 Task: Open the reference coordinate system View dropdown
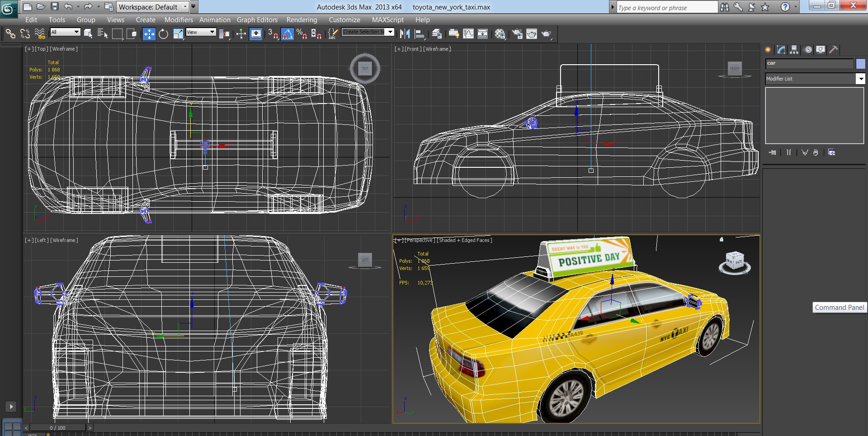pos(201,32)
